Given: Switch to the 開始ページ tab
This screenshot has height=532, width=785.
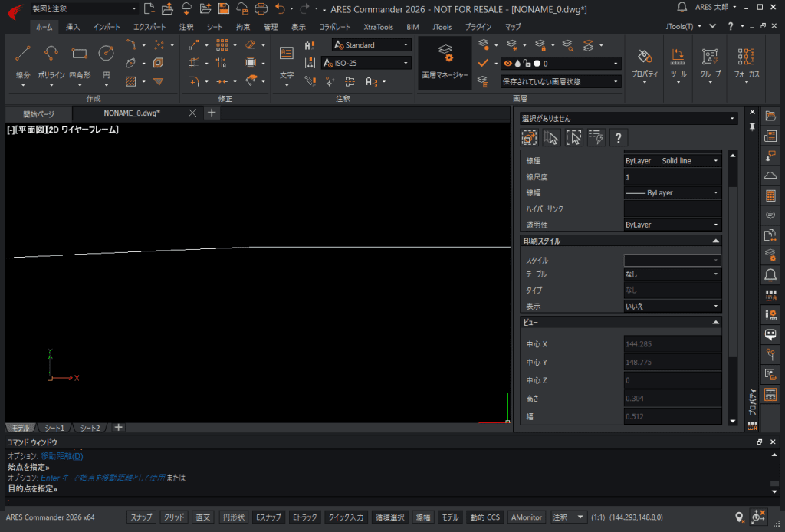Looking at the screenshot, I should [x=38, y=114].
